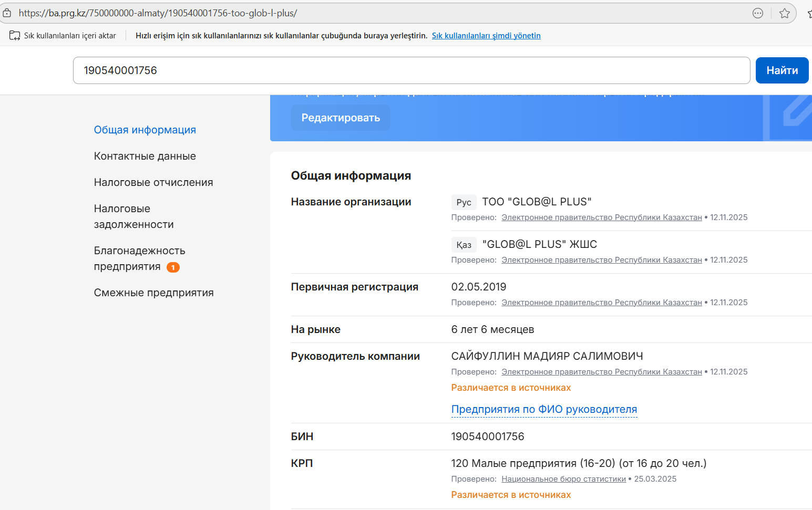Navigate to Налоговые задолженности section
Image resolution: width=812 pixels, height=510 pixels.
pos(133,216)
